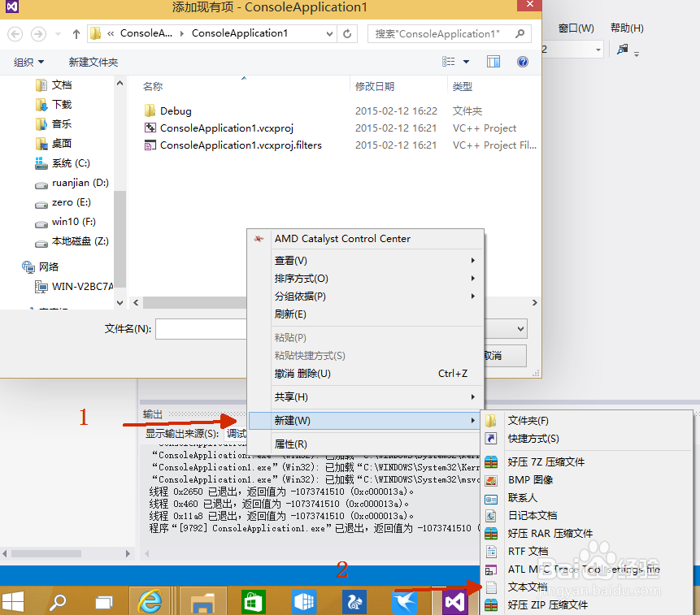The height and width of the screenshot is (615, 700).
Task: Create a new 文件夹(F)
Action: coord(586,421)
